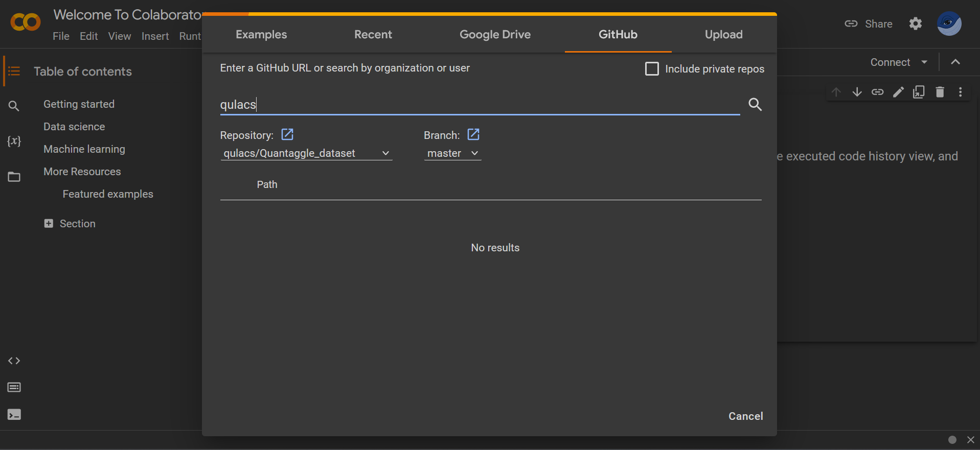Open the Settings gear icon
The height and width of the screenshot is (450, 980).
point(916,23)
